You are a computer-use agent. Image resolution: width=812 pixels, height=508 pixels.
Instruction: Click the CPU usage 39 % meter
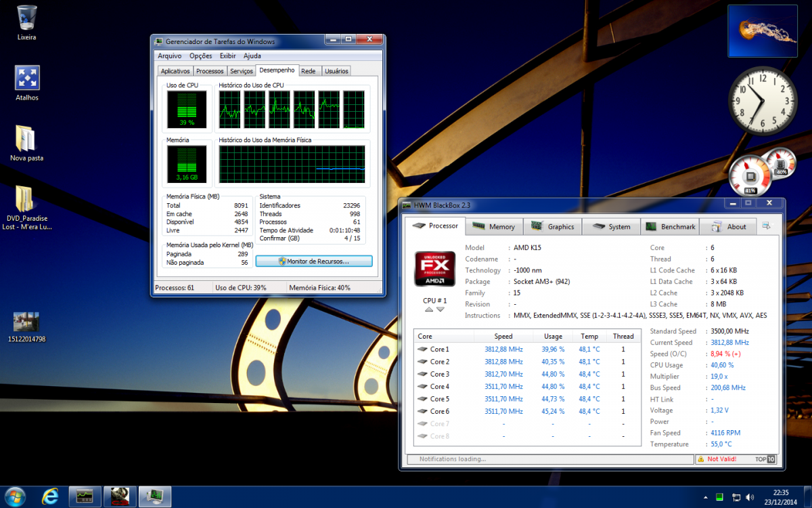(x=187, y=110)
